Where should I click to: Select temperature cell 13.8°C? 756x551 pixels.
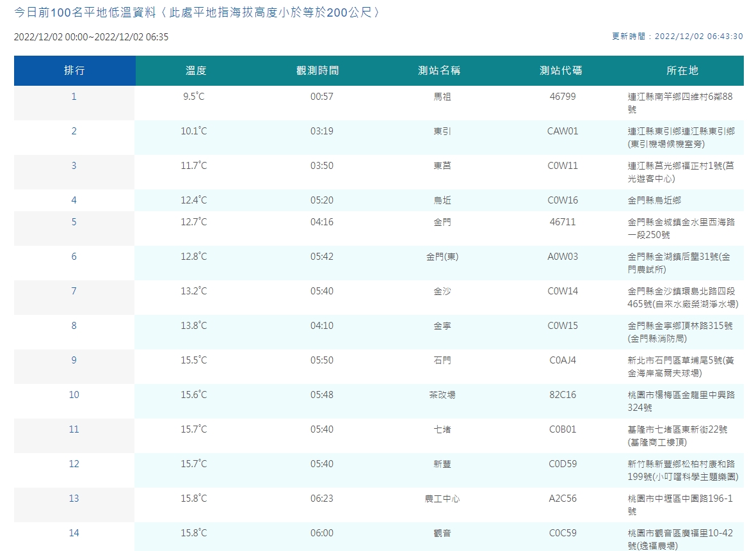(x=194, y=325)
